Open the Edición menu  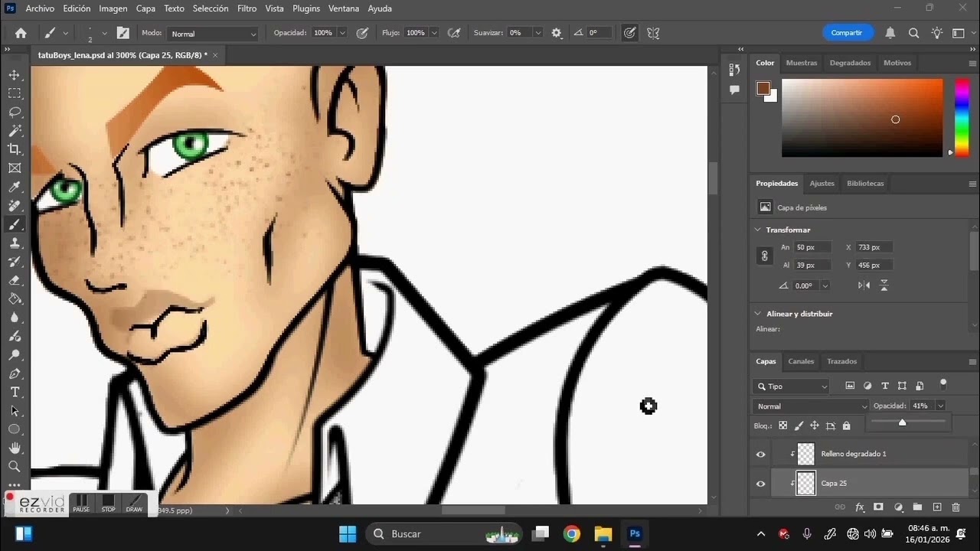[x=77, y=8]
